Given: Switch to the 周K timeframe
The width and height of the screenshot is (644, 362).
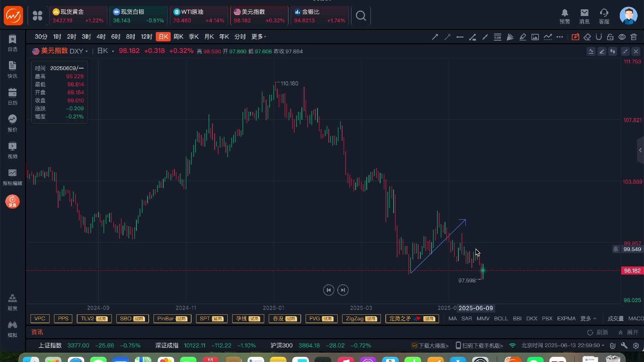Looking at the screenshot, I should [x=179, y=36].
